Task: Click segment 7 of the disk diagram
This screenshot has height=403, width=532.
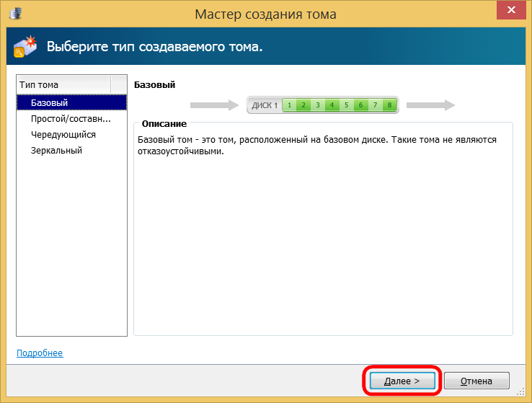Action: [x=375, y=105]
